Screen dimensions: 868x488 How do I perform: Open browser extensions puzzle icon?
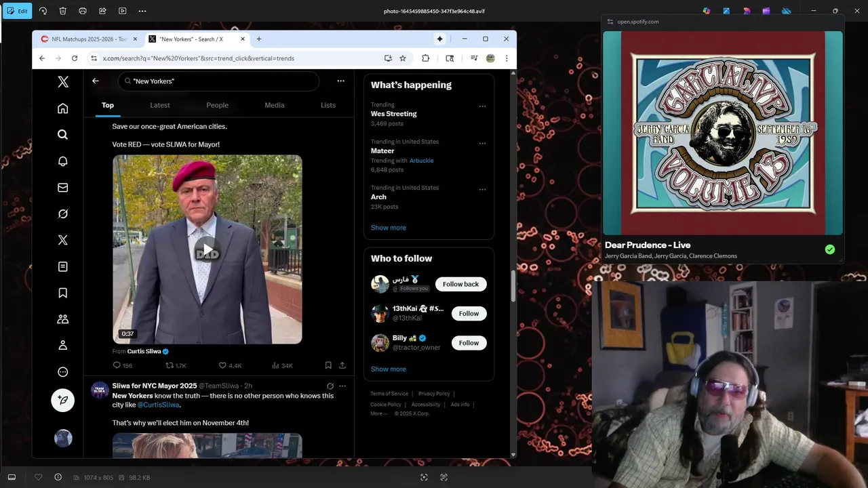click(x=425, y=58)
